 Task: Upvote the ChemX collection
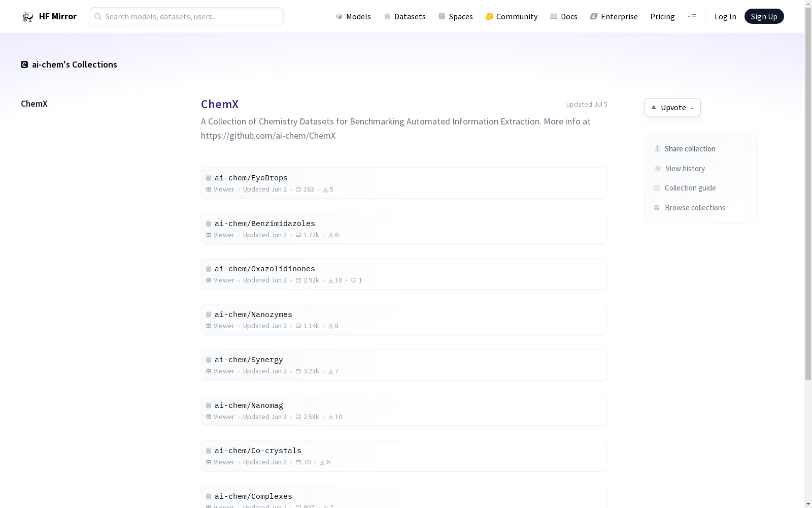[x=672, y=107]
